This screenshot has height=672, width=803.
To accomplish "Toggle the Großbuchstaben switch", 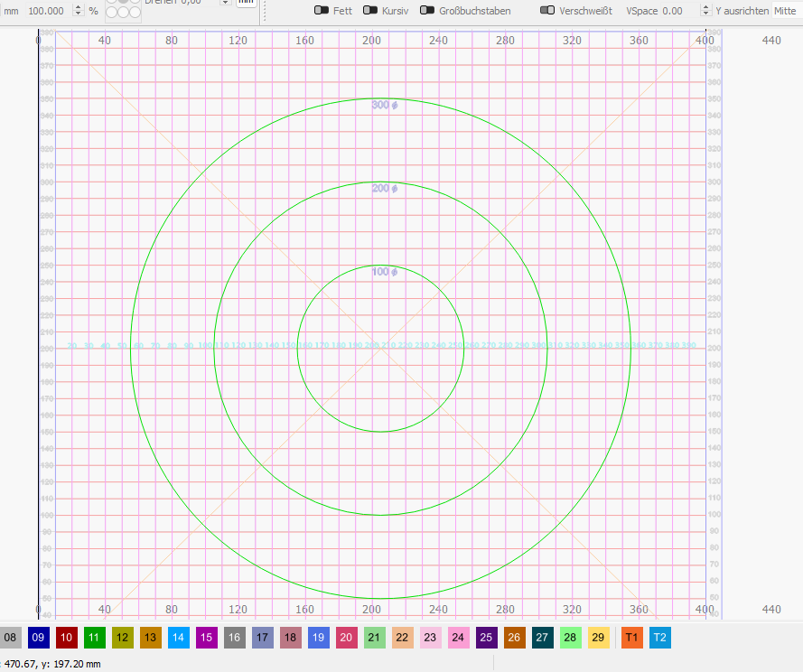I will click(427, 11).
